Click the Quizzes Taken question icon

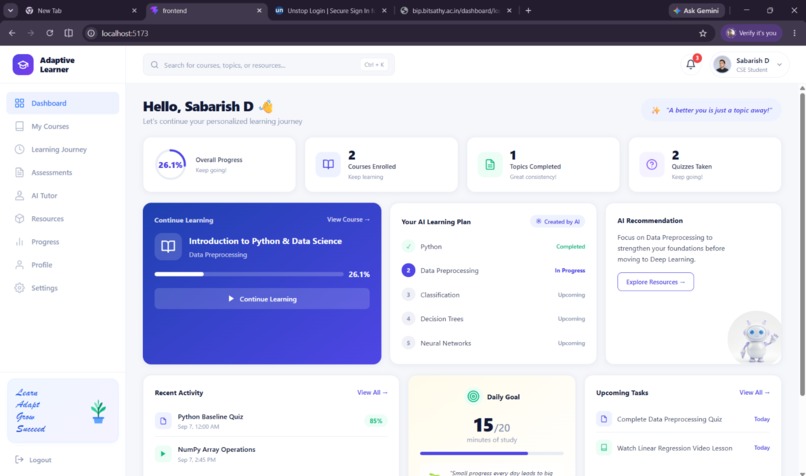tap(651, 164)
